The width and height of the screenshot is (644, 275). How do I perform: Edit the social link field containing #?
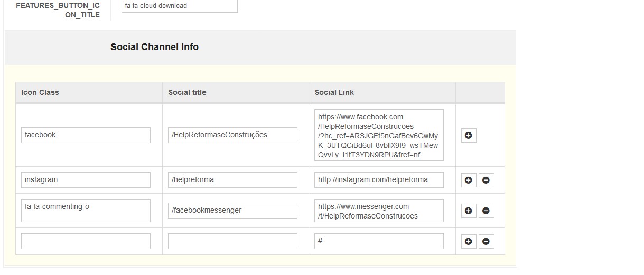[379, 241]
